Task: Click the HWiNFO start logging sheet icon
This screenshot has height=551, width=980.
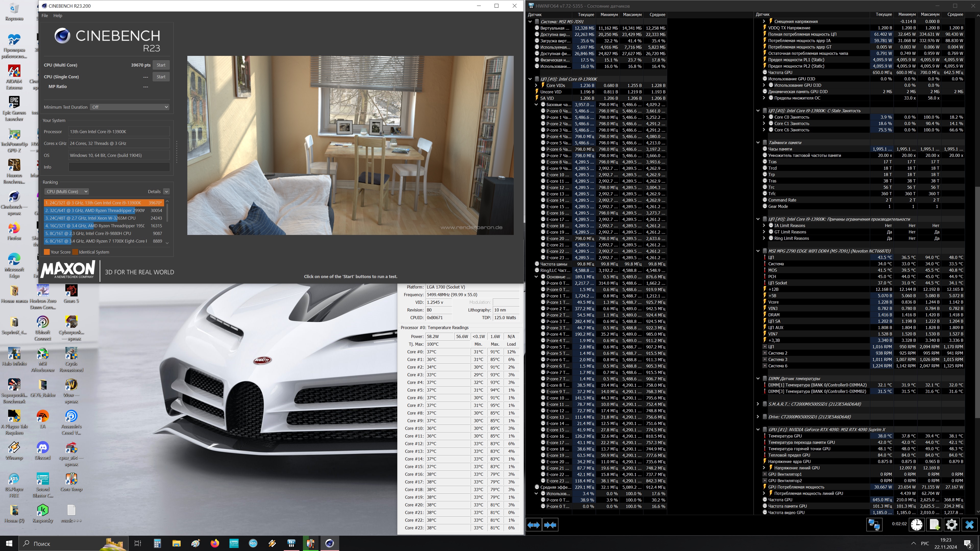Action: tap(934, 525)
